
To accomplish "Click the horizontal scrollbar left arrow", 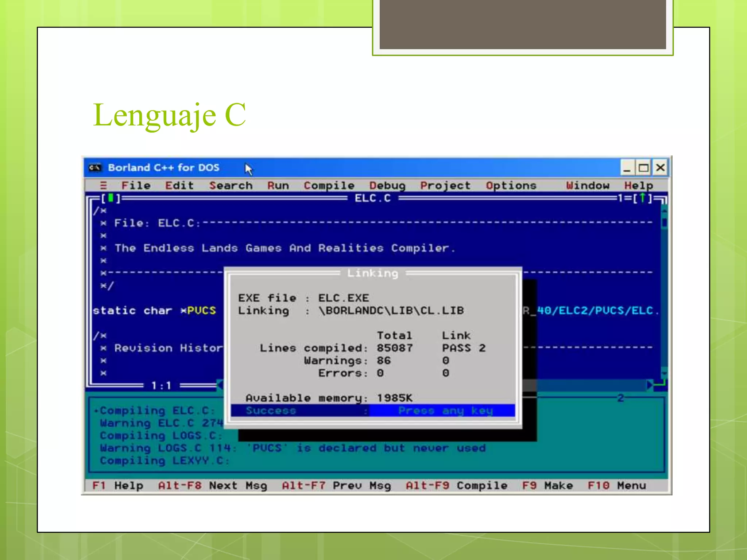I will pos(220,385).
